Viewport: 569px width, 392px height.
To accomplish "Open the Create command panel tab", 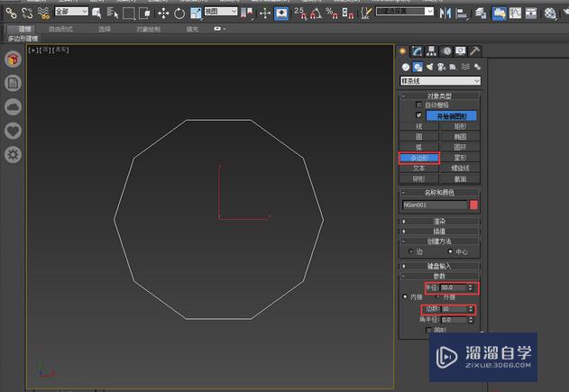I will [403, 51].
